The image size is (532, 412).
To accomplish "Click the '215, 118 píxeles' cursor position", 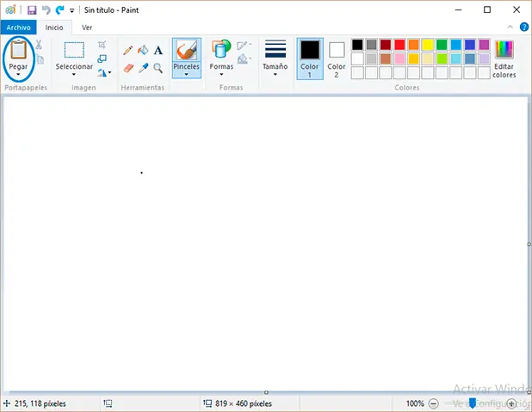I will pyautogui.click(x=40, y=403).
